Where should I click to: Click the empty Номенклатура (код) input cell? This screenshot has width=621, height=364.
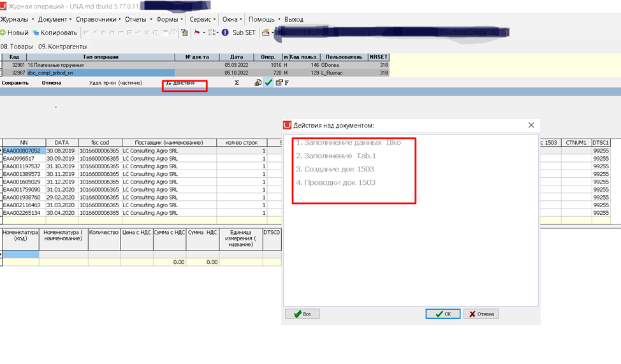click(20, 254)
